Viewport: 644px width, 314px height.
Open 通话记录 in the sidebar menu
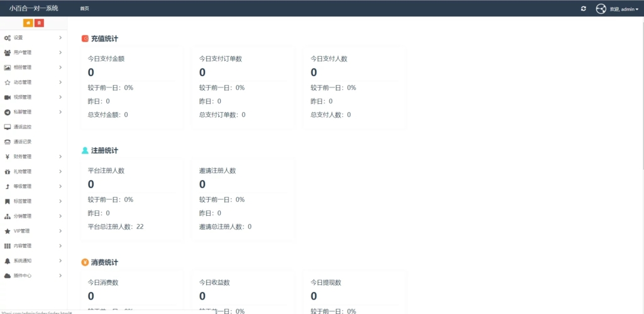(23, 142)
